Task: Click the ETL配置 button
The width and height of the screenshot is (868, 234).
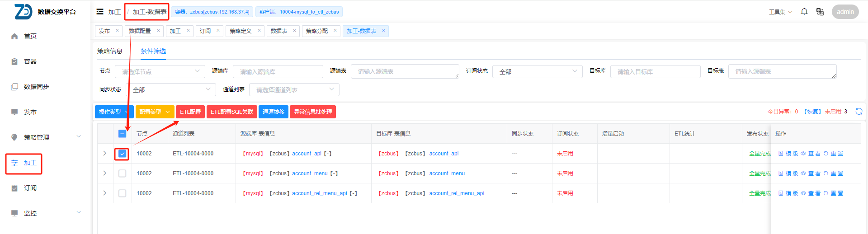Action: coord(190,112)
